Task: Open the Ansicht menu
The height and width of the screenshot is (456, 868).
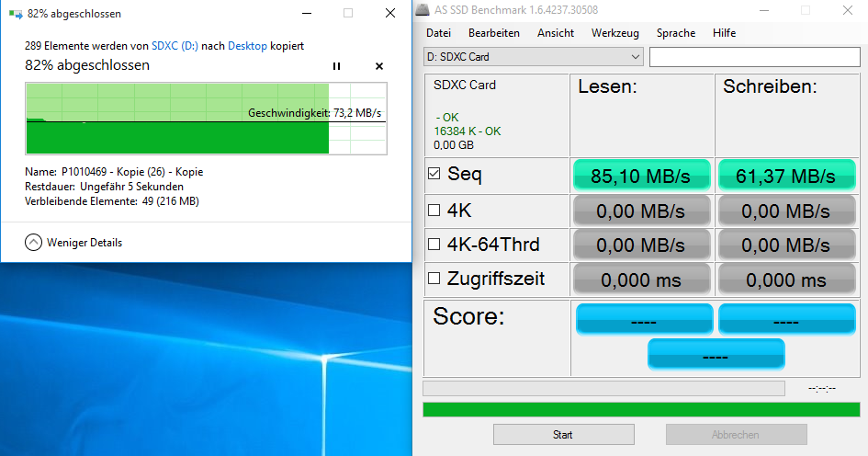Action: (555, 33)
